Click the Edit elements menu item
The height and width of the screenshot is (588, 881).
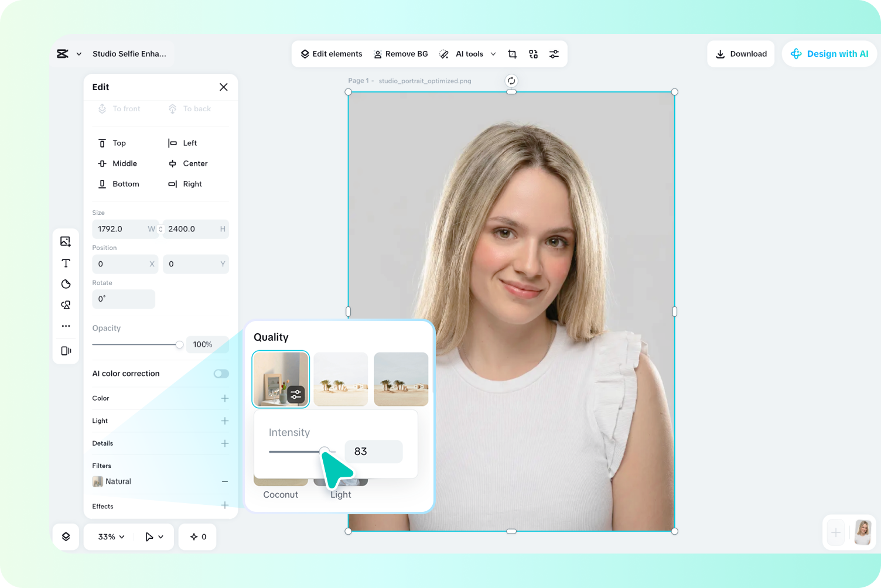point(331,53)
